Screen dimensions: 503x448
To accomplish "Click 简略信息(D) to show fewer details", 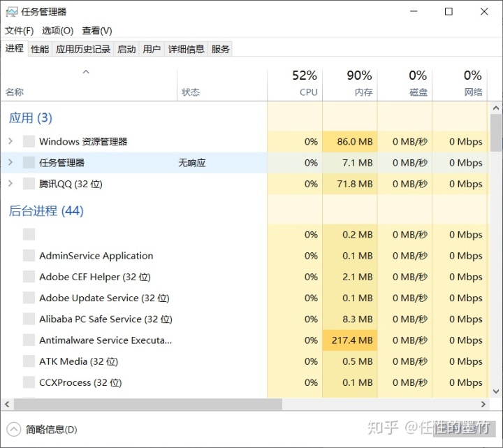I will click(x=51, y=430).
